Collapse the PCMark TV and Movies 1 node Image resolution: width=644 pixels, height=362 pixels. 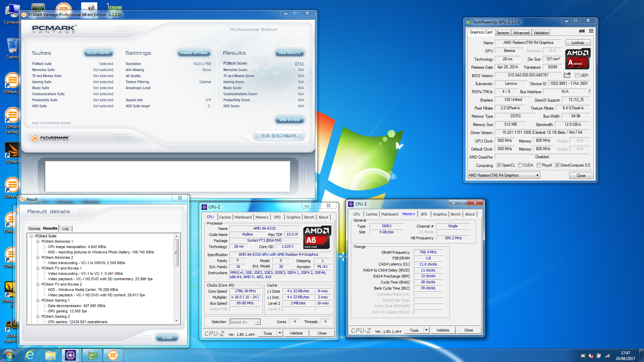point(38,268)
